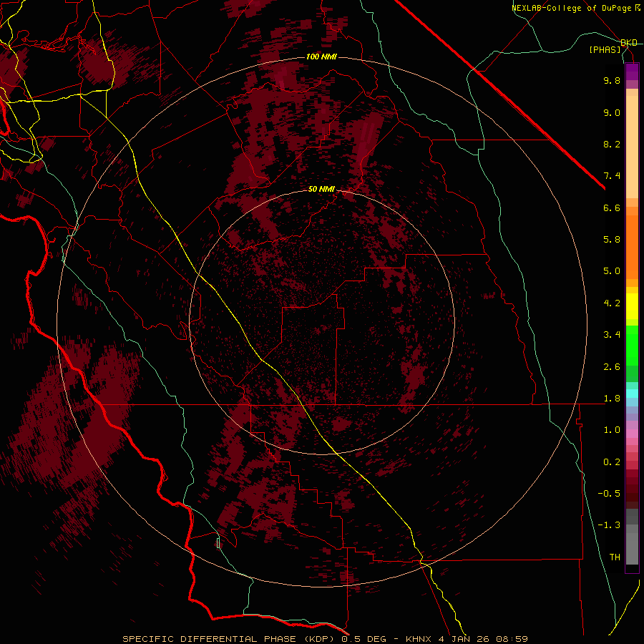
Task: Click the 5.8 scale value
Action: point(612,240)
